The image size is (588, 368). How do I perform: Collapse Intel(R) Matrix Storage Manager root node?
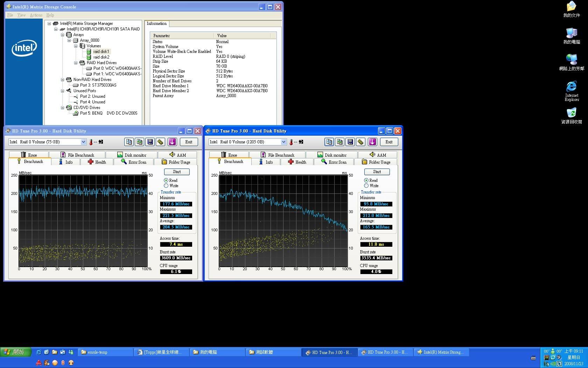click(x=49, y=23)
